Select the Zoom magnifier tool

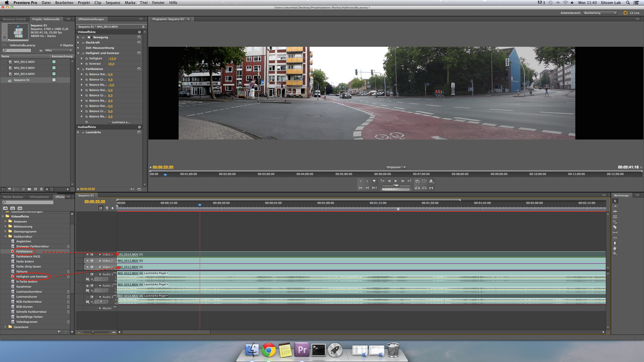[615, 254]
